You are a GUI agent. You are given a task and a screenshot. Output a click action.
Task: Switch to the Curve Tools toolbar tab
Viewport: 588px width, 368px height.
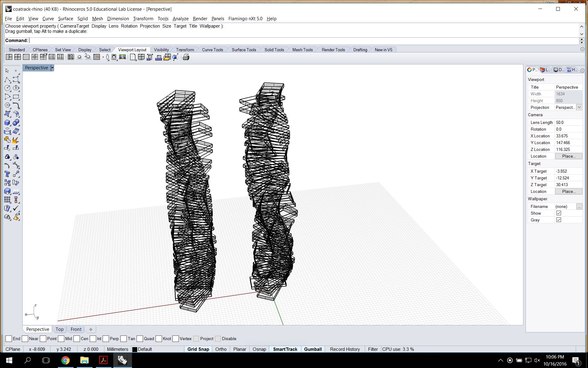click(213, 50)
